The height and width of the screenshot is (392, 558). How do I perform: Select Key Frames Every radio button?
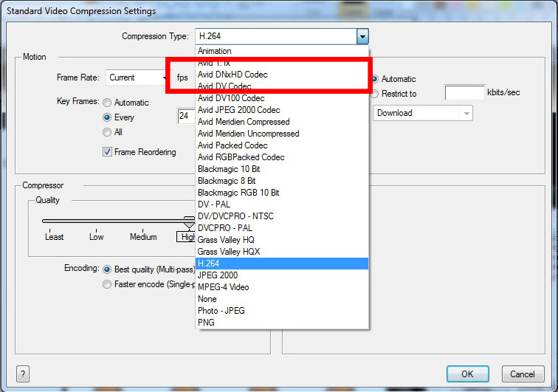pos(107,117)
